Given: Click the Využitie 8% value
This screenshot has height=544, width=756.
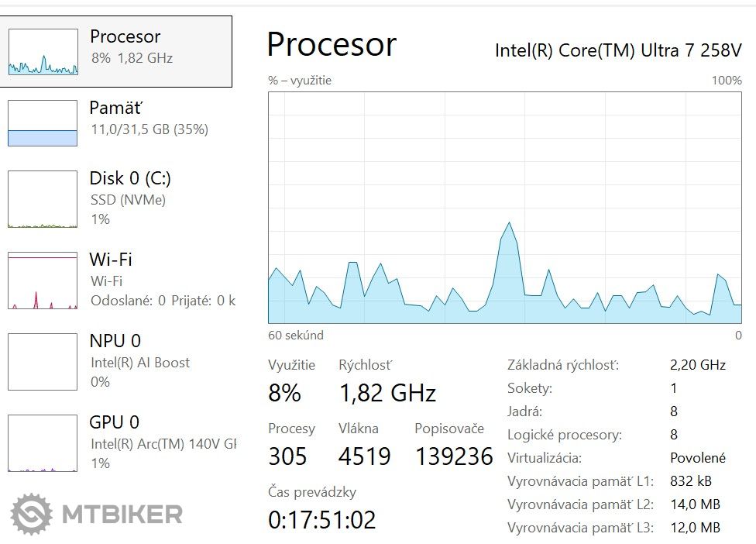Looking at the screenshot, I should (x=284, y=393).
